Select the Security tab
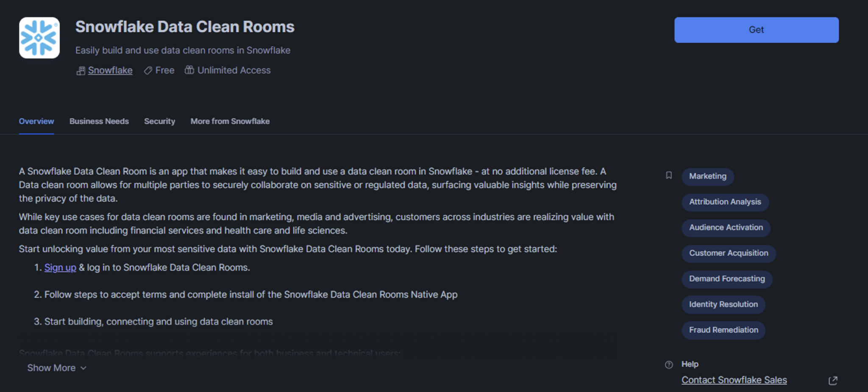 (159, 121)
